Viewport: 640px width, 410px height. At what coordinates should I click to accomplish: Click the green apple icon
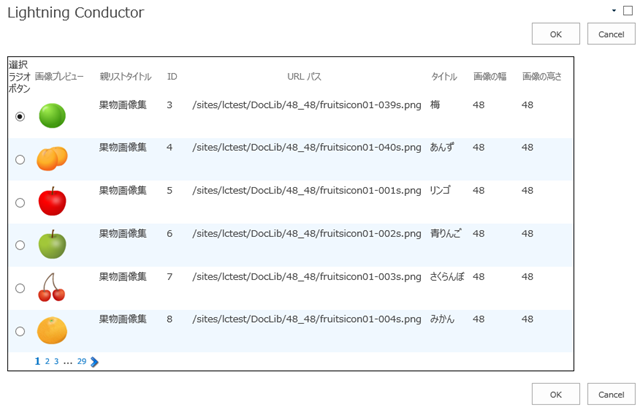[52, 244]
